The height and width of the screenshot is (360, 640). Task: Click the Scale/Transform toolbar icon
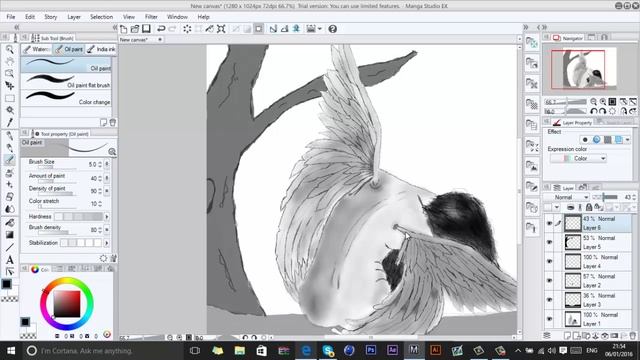(x=221, y=29)
